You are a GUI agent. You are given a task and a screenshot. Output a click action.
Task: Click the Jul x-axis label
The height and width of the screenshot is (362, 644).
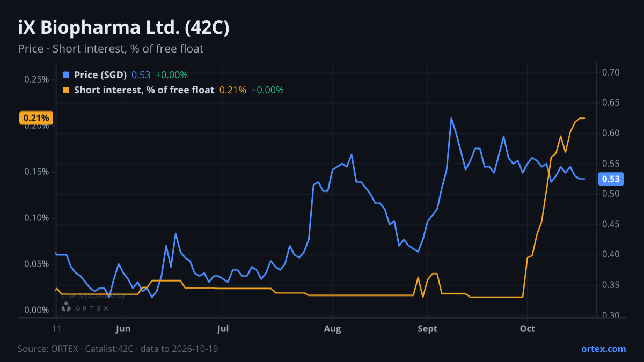(223, 329)
